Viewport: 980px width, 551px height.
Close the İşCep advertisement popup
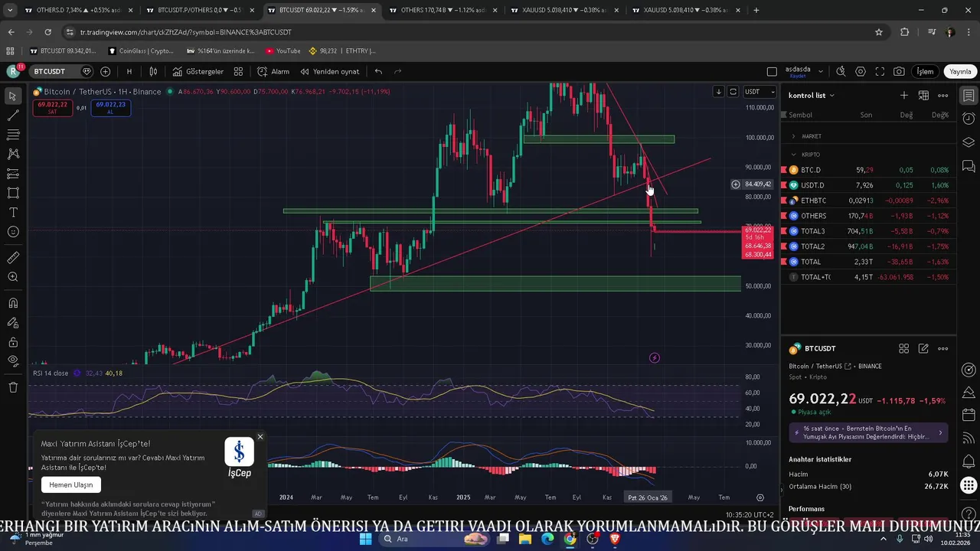click(260, 436)
